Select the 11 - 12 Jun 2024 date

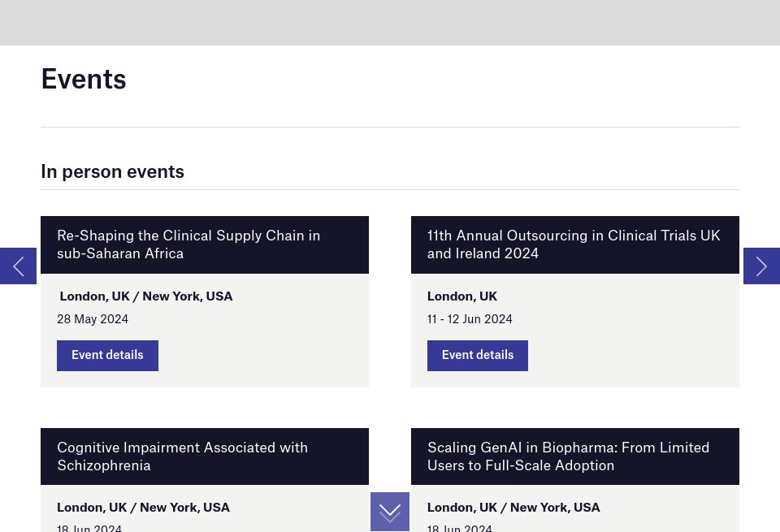[470, 319]
